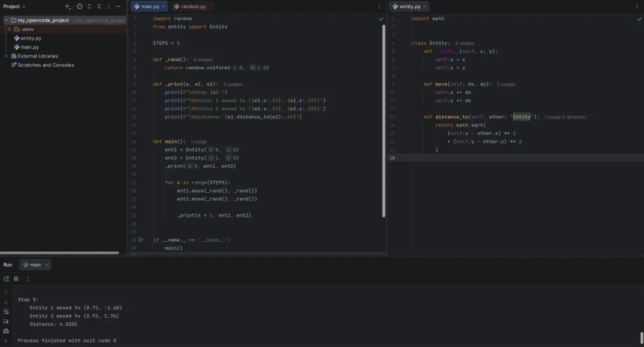Click the print icon in Run console
The height and width of the screenshot is (347, 644).
(6, 331)
